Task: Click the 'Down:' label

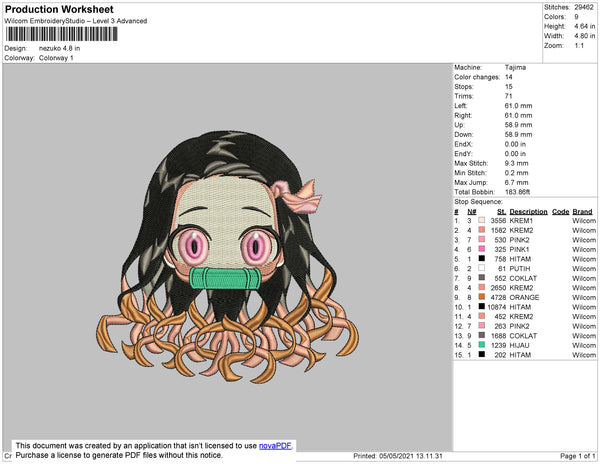Action: point(464,135)
